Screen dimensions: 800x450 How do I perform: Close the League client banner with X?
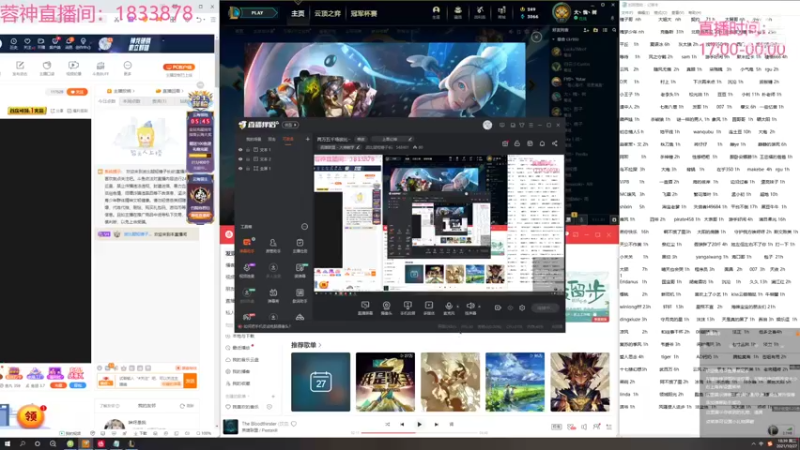tap(536, 37)
